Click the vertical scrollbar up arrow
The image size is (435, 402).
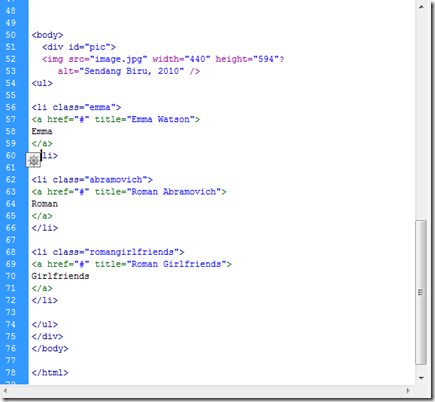pyautogui.click(x=421, y=7)
